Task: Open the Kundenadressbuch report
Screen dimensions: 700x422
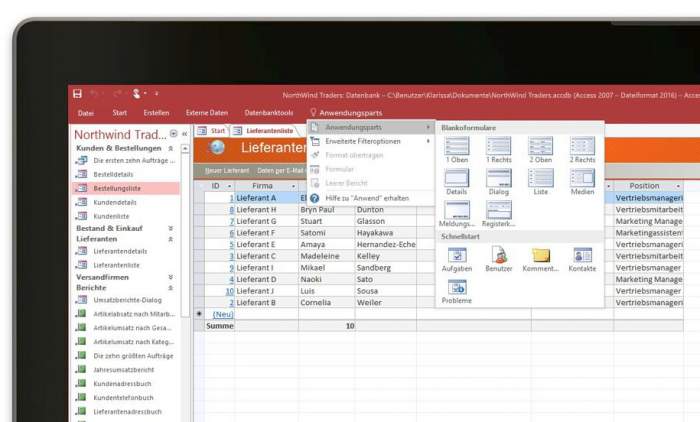Action: click(122, 384)
